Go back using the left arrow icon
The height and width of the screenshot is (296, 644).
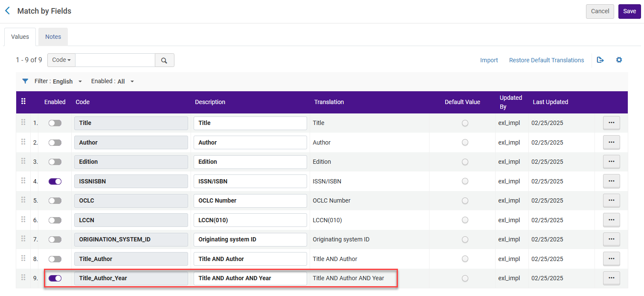(x=7, y=11)
